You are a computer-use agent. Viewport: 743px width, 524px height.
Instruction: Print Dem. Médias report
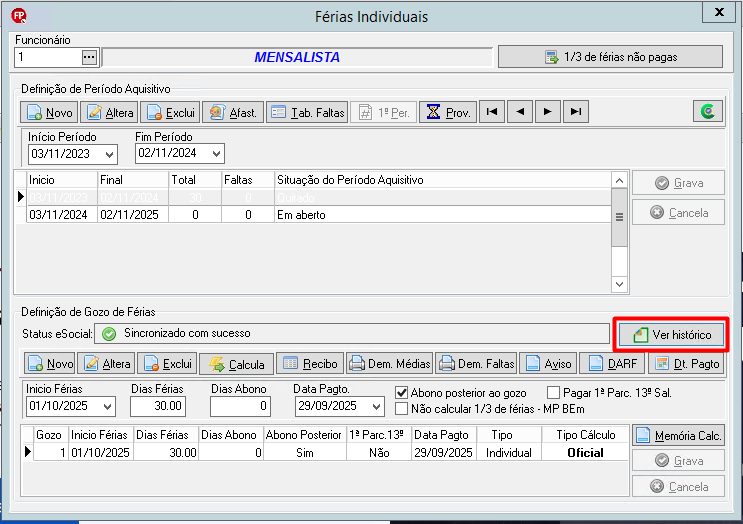tap(390, 364)
